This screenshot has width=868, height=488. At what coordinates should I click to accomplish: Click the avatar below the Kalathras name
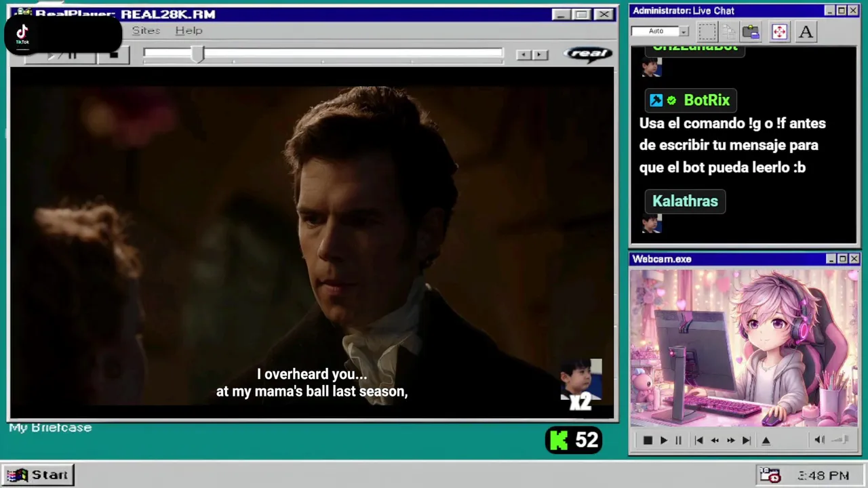point(651,224)
